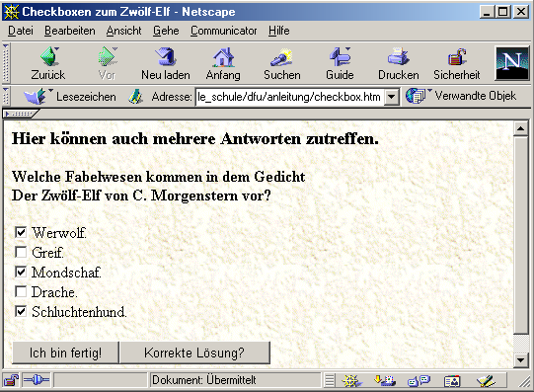This screenshot has height=392, width=534.
Task: Open the Communicator menu
Action: pyautogui.click(x=223, y=31)
